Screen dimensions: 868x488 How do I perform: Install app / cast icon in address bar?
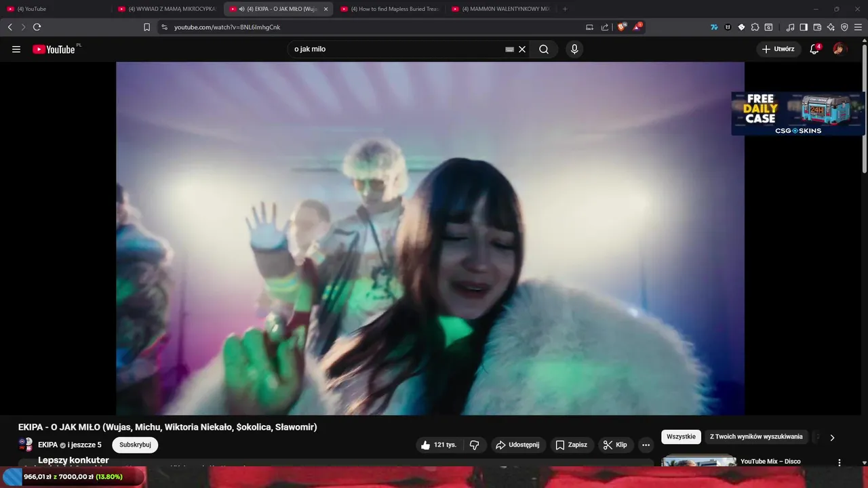pyautogui.click(x=589, y=27)
